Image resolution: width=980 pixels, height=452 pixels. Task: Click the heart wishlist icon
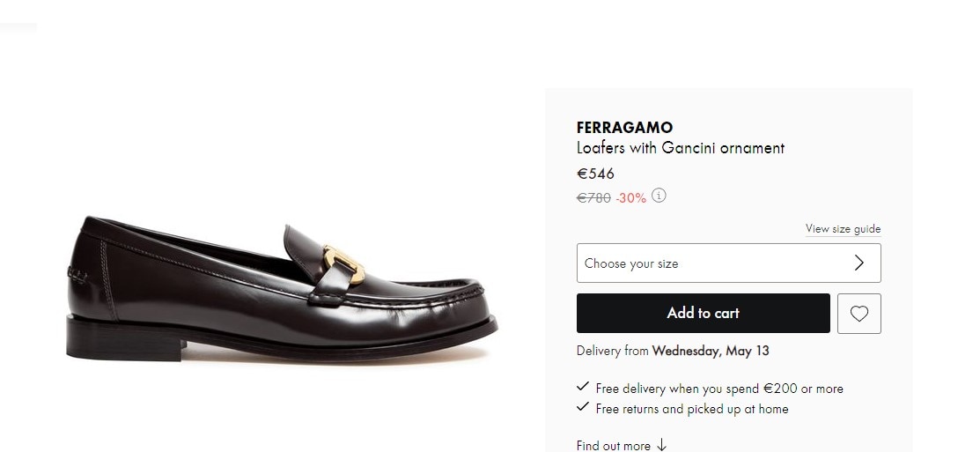pyautogui.click(x=858, y=313)
